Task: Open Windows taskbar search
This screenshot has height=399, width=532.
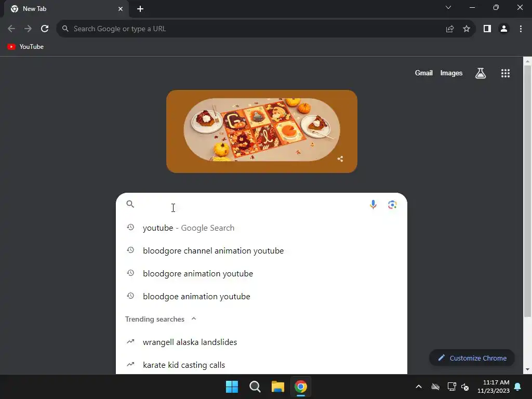Action: (x=255, y=387)
